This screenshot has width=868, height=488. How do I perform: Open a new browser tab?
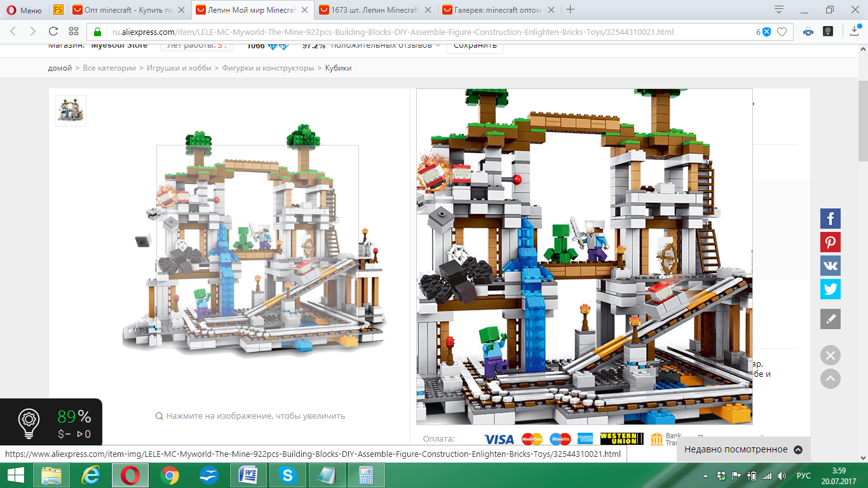tap(570, 10)
